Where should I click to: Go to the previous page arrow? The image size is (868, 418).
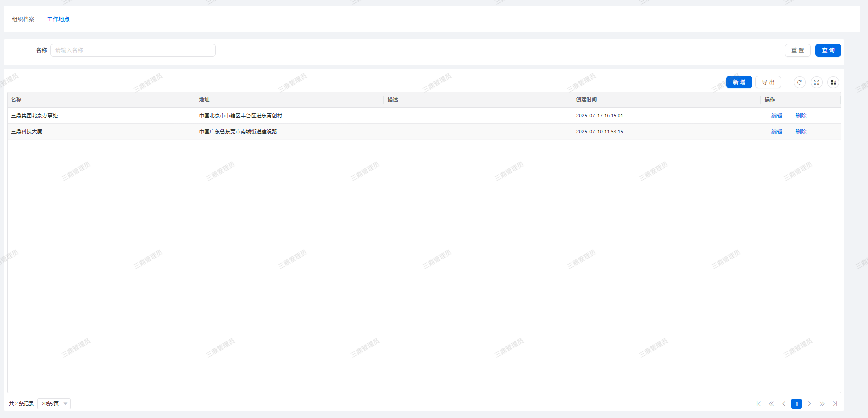click(784, 404)
